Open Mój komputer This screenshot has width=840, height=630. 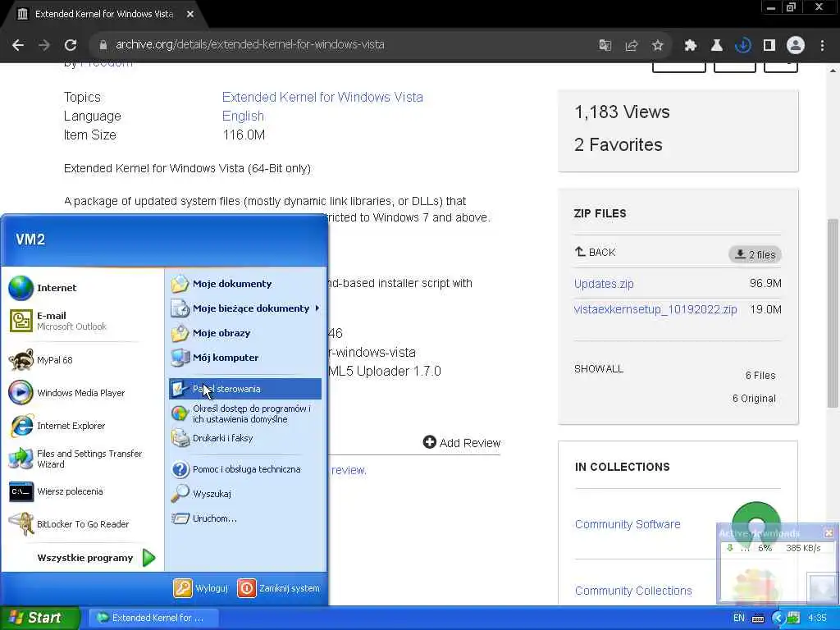tap(244, 358)
